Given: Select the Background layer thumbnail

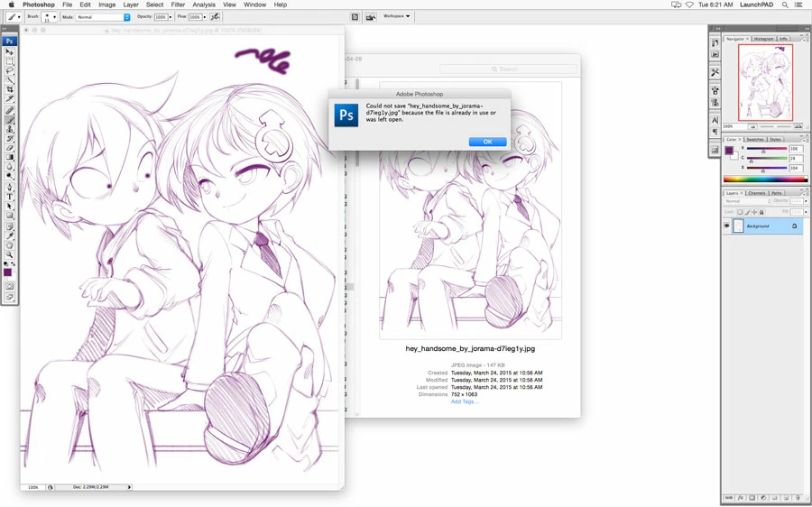Looking at the screenshot, I should click(738, 226).
